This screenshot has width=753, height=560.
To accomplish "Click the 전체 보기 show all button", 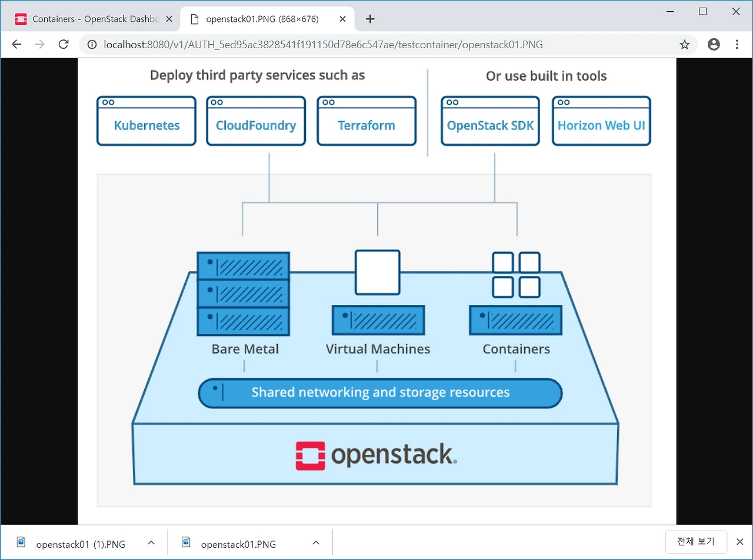I will [x=696, y=542].
